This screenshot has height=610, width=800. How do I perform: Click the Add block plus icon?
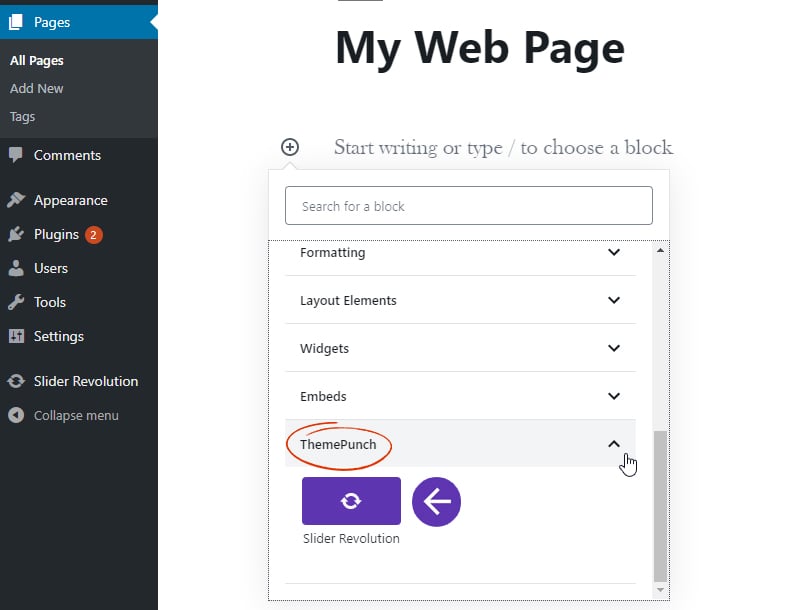point(290,147)
